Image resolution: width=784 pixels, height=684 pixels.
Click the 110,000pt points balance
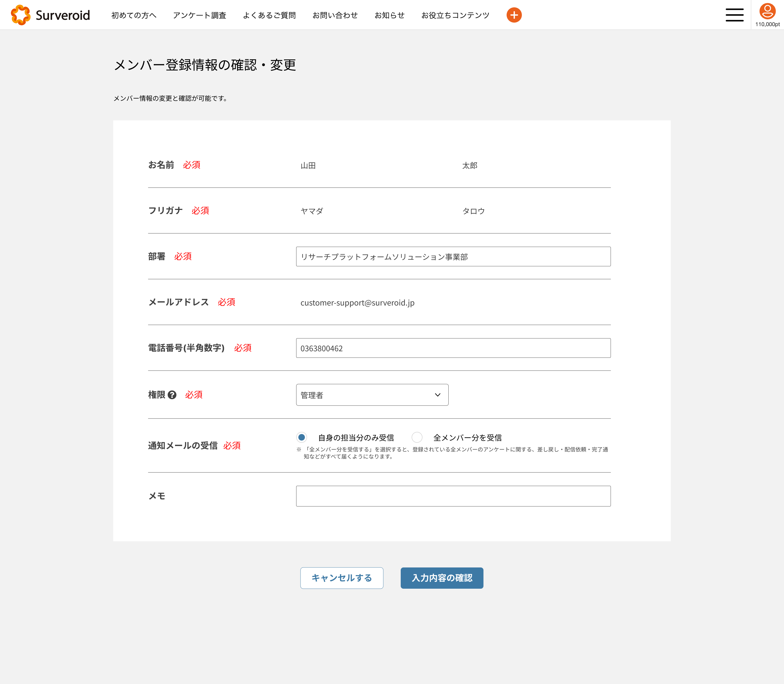click(x=767, y=25)
